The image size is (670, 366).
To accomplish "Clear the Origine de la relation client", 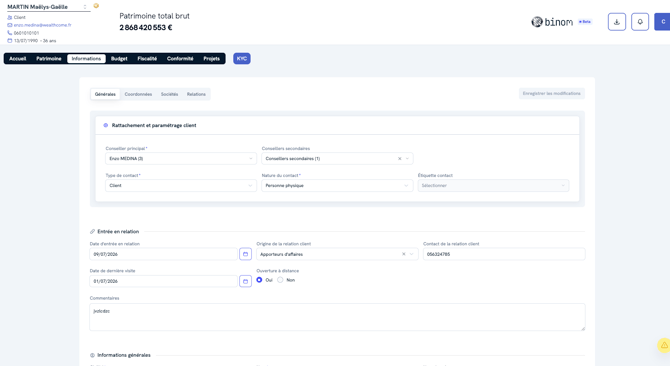I will (x=403, y=254).
